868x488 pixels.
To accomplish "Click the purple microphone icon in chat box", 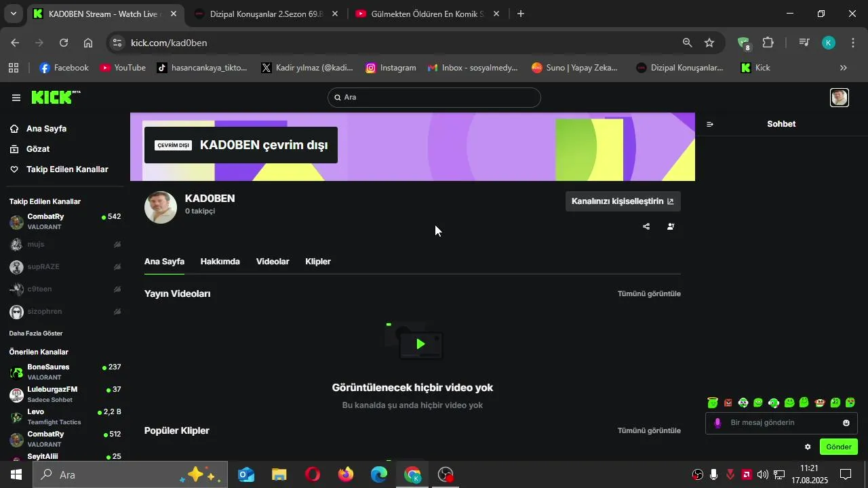I will coord(717,423).
